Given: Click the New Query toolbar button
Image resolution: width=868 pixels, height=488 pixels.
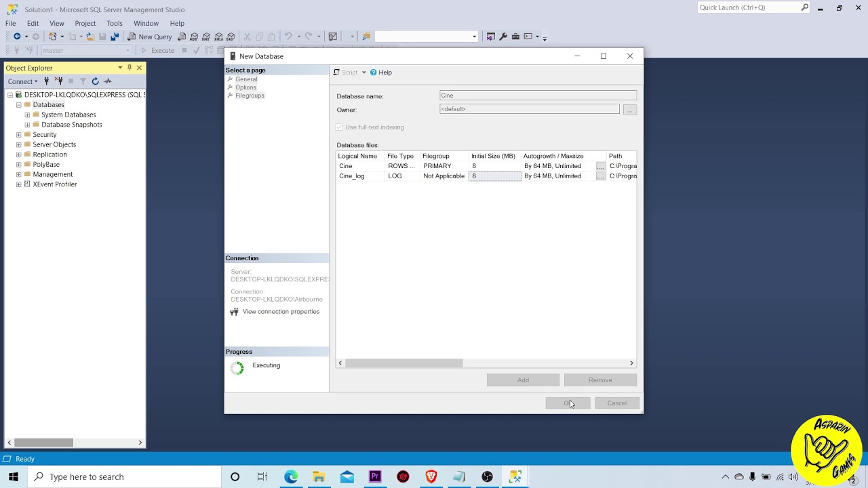Looking at the screenshot, I should click(150, 37).
